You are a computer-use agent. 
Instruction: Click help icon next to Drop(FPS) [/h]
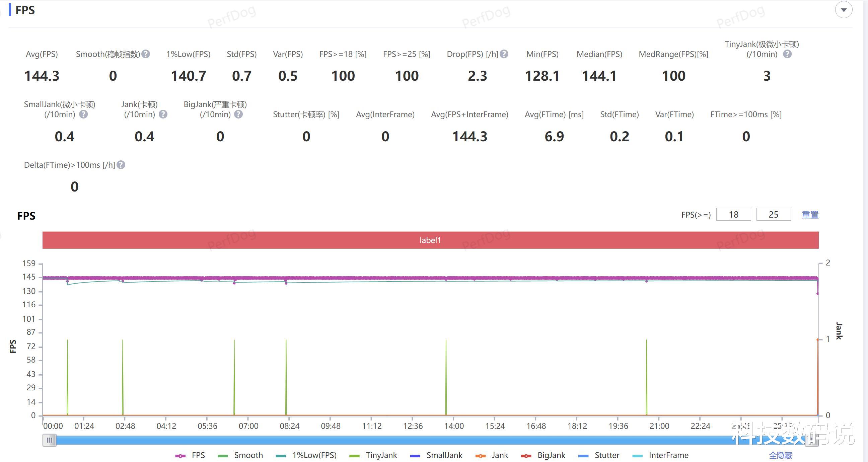tap(504, 54)
